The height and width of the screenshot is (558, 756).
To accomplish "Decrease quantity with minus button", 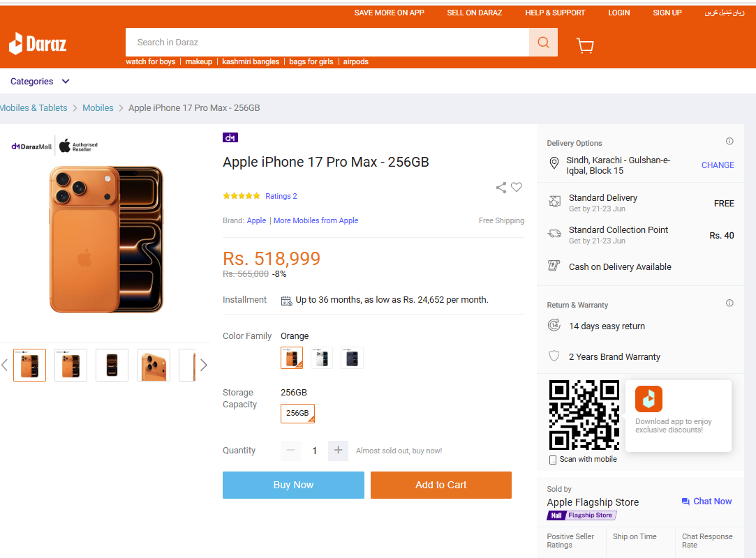I will click(x=290, y=450).
